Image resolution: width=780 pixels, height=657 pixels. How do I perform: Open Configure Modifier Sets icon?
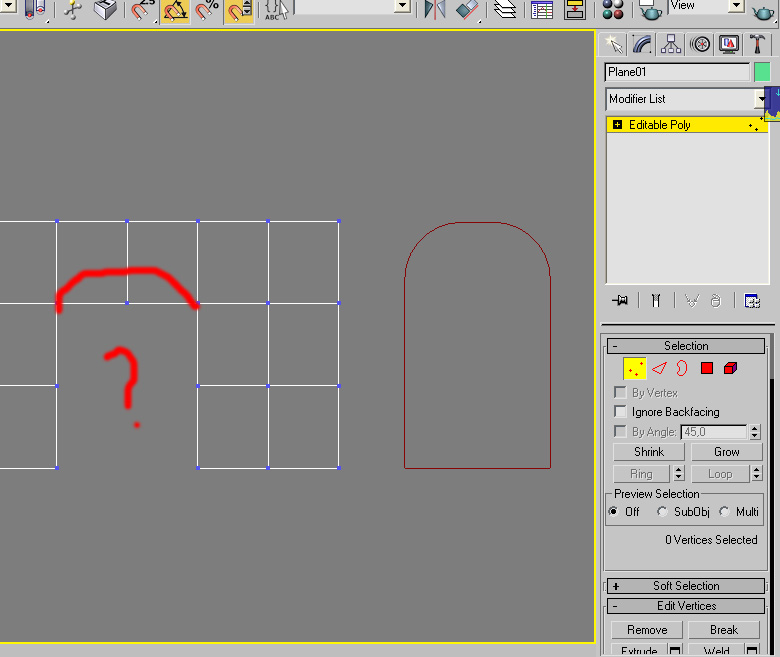coord(752,300)
